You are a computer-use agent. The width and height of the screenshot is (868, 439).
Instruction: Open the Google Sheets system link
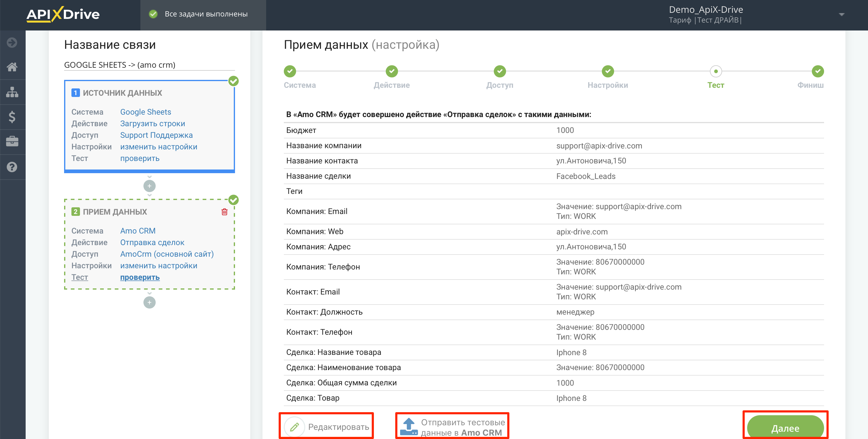tap(146, 112)
